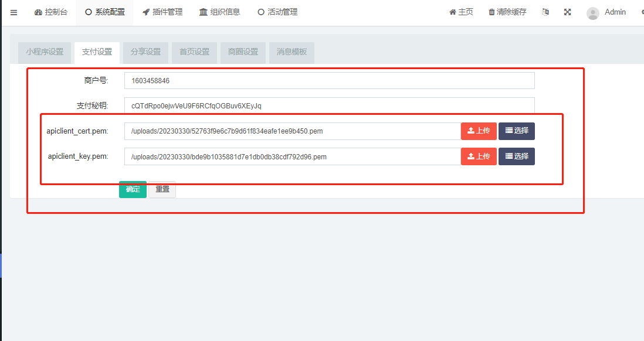Switch to the 小程序设置 tab

click(x=45, y=53)
